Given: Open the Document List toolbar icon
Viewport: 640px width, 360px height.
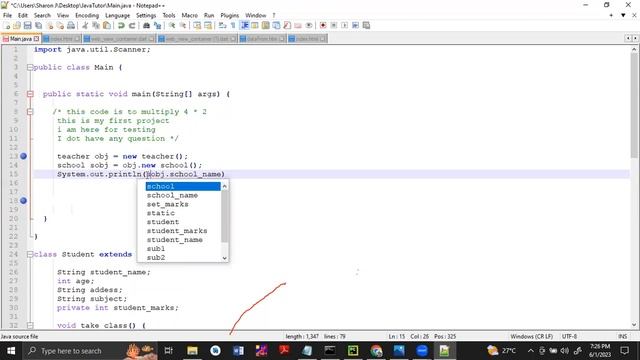Looking at the screenshot, I should coord(276,25).
